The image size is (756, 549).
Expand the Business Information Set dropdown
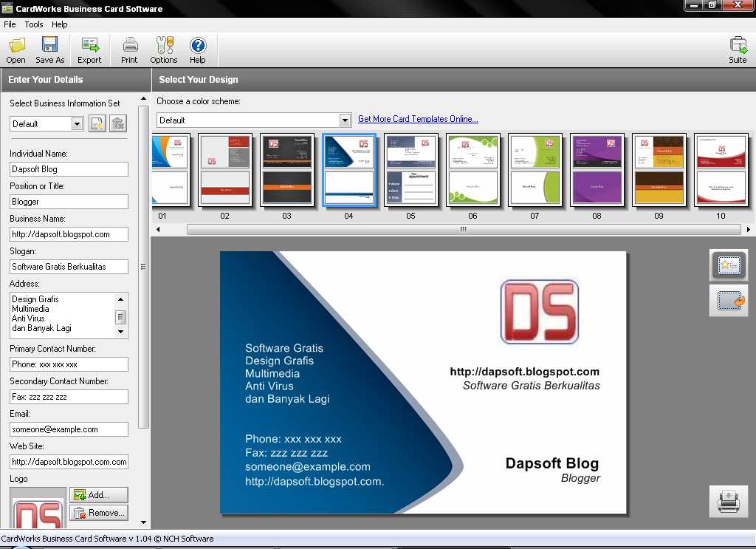[x=77, y=124]
